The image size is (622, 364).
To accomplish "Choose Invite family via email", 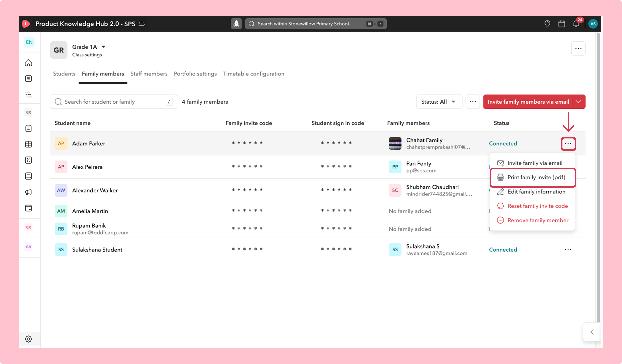I will [532, 163].
